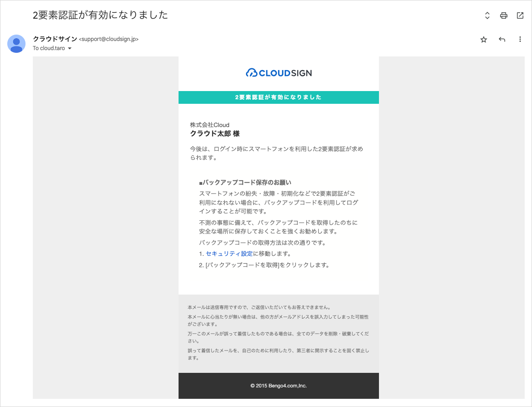This screenshot has width=532, height=407.
Task: Click the To cloud.taro recipient text
Action: (49, 48)
